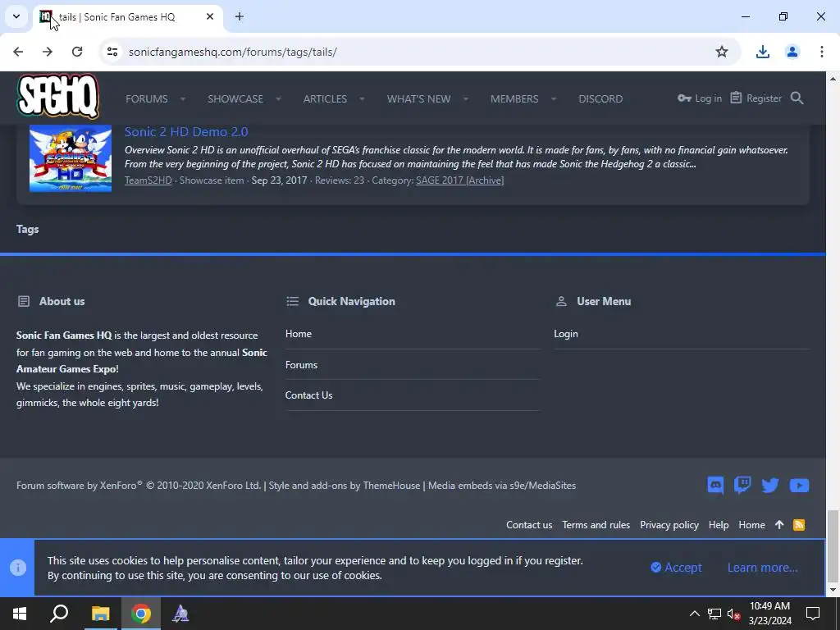Open Home link in footer bar

pyautogui.click(x=751, y=525)
